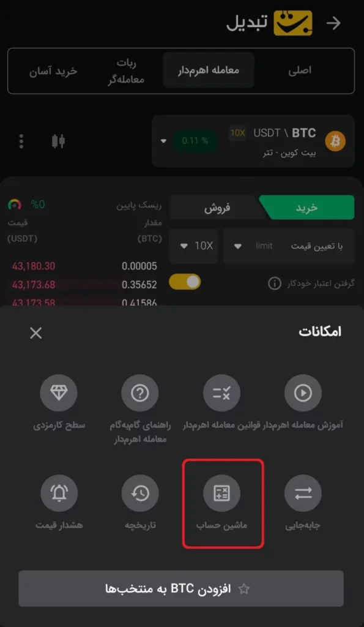Open the هشدار قیمت bell icon
Screen dimensions: 364x627
point(59,493)
